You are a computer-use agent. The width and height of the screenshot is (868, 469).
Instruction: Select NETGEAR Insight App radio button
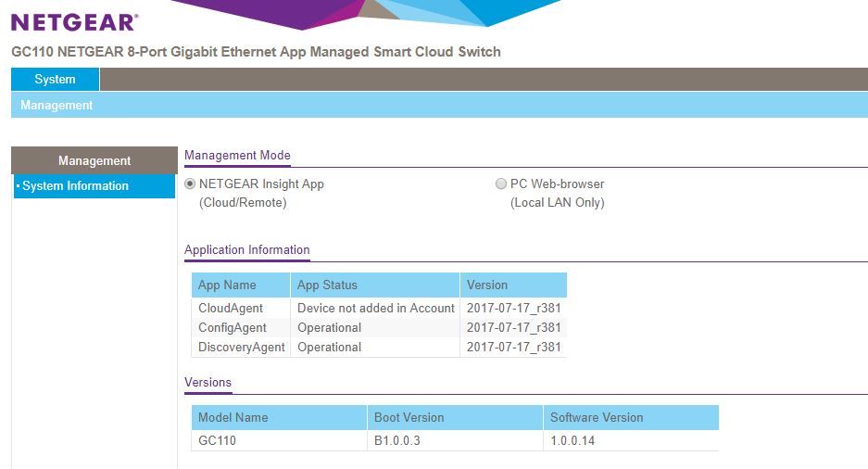[190, 184]
